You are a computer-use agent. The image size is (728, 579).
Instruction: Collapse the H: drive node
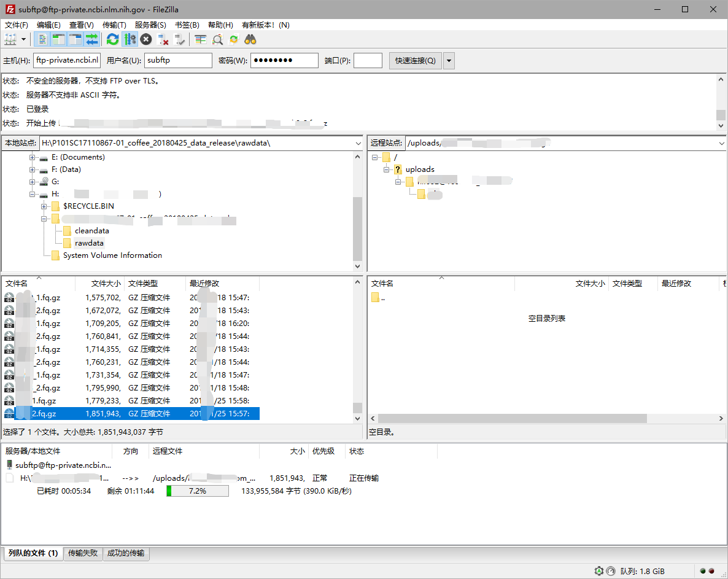32,194
